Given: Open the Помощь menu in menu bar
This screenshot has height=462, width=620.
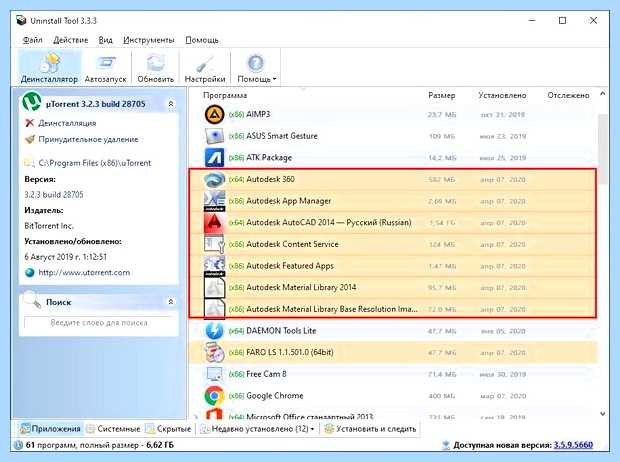Looking at the screenshot, I should (x=202, y=40).
